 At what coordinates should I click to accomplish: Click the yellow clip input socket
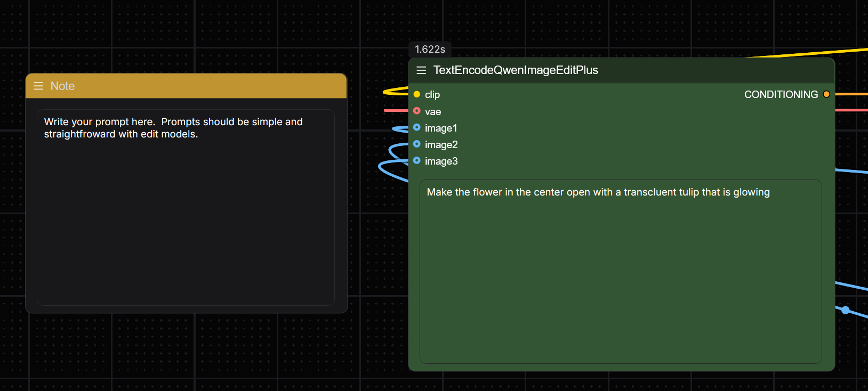coord(417,94)
